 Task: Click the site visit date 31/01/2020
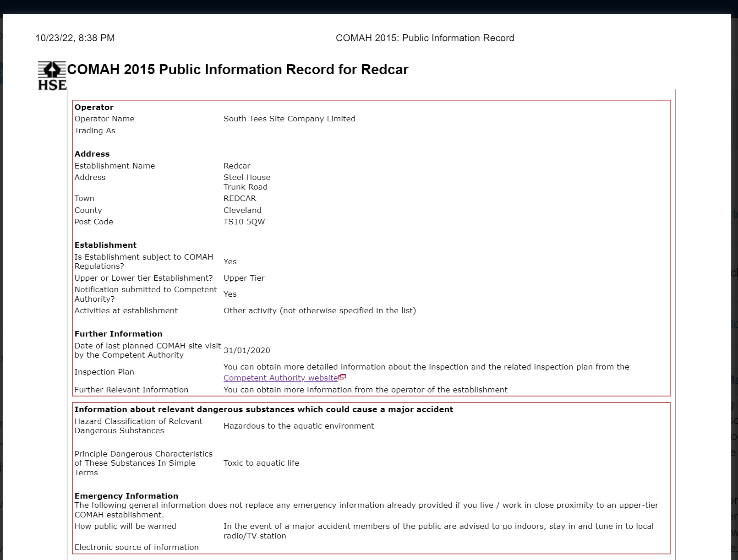(246, 350)
